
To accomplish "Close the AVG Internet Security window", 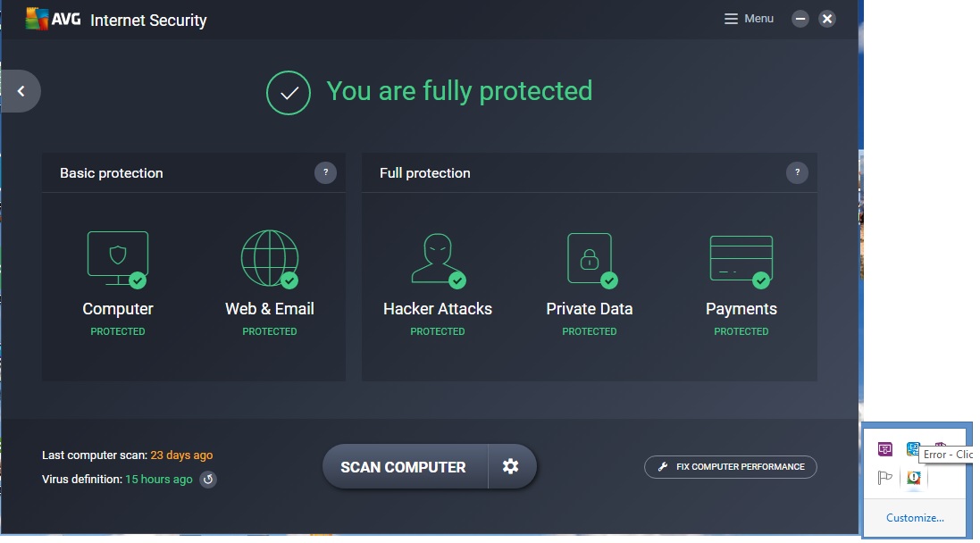I will point(827,19).
